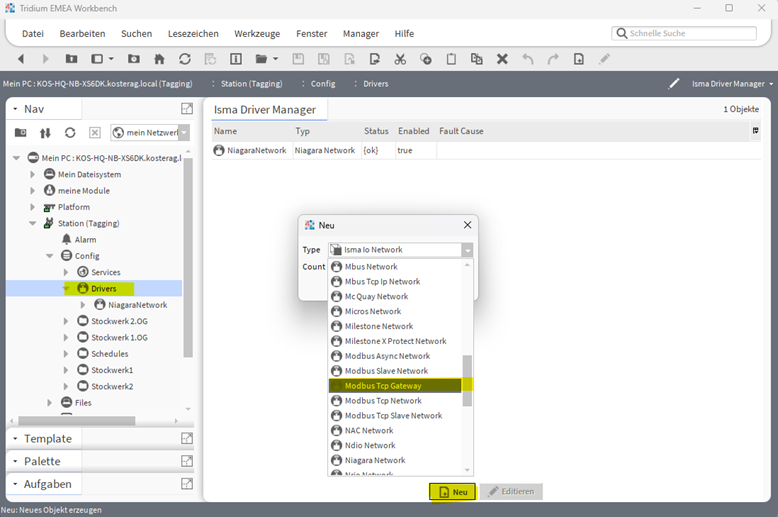
Task: Click the recent ords folder camera icon
Action: [133, 59]
